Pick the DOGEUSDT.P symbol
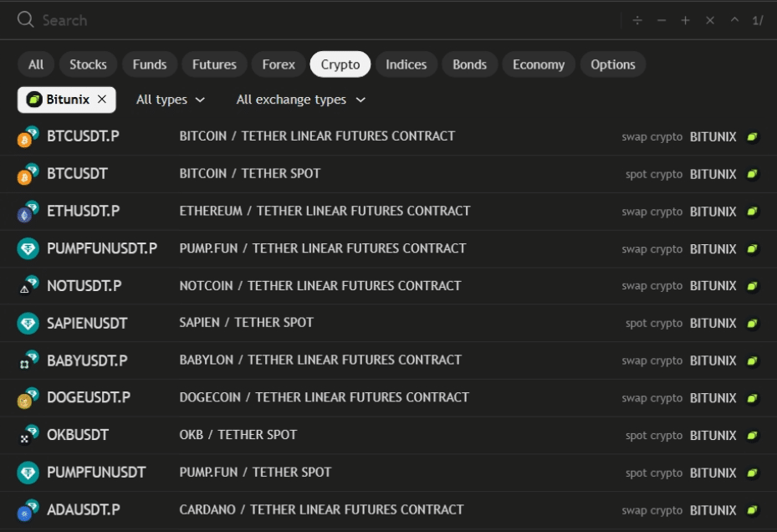This screenshot has height=532, width=777. pos(388,397)
